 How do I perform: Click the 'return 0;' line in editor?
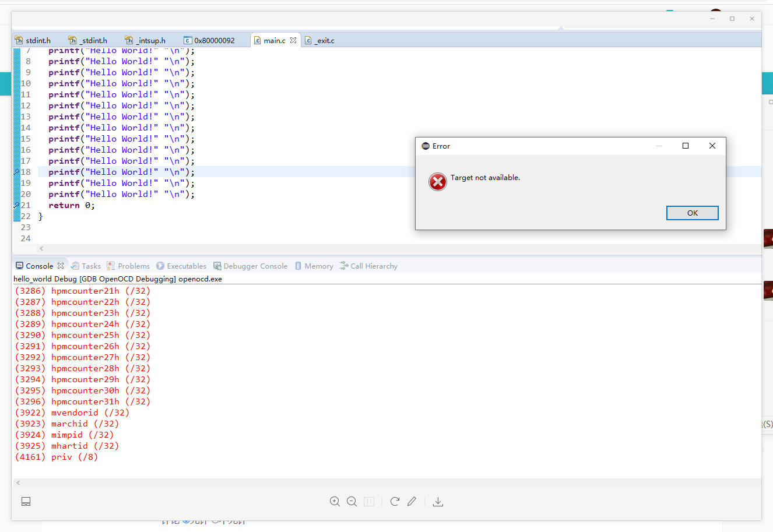coord(72,205)
